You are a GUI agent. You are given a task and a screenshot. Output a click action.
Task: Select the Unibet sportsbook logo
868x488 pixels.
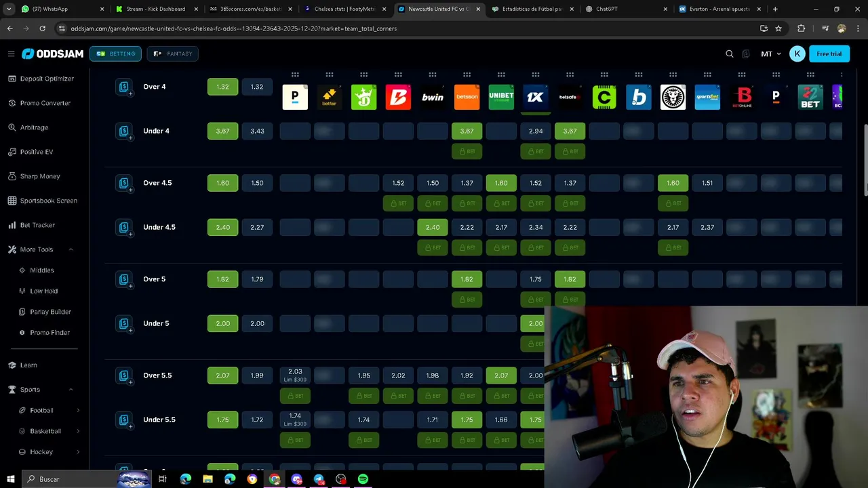501,97
